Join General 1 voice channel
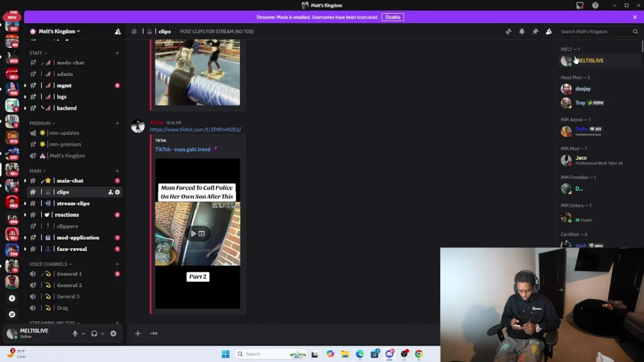Screen dimensions: 644x362 (x=74, y=274)
